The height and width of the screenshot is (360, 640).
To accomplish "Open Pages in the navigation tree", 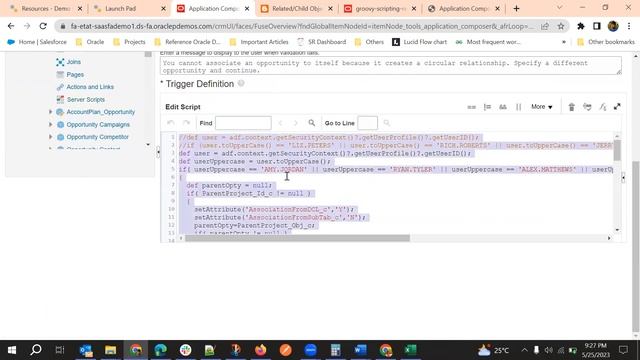I will tap(75, 75).
